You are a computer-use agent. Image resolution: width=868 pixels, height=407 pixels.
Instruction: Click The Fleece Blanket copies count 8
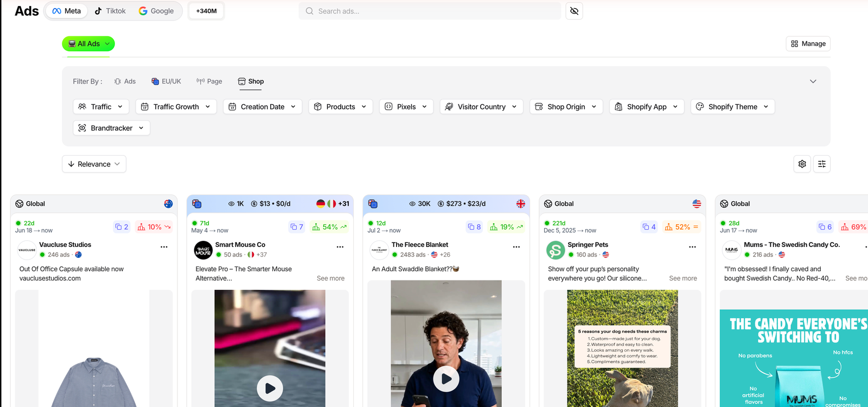[x=474, y=227]
